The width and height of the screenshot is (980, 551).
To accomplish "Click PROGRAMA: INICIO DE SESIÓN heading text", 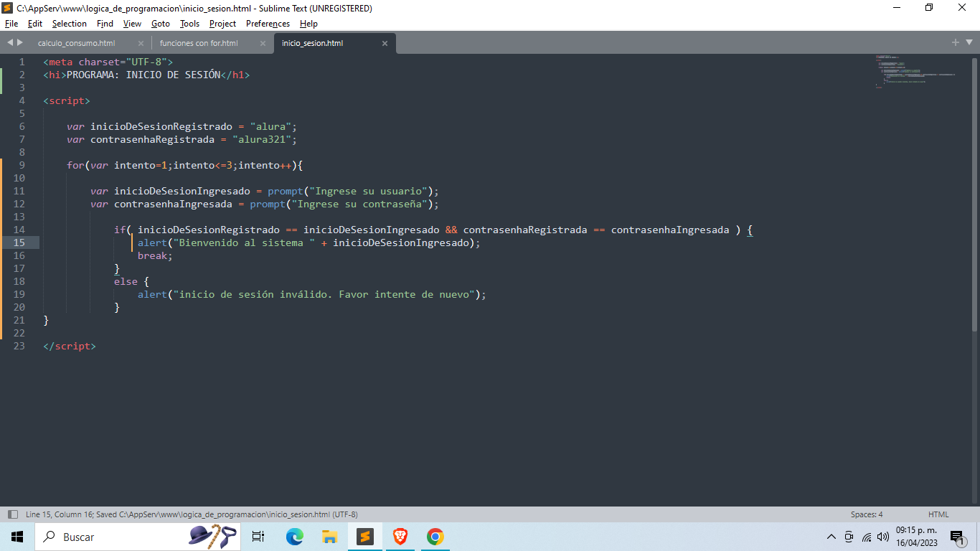I will 143,75.
